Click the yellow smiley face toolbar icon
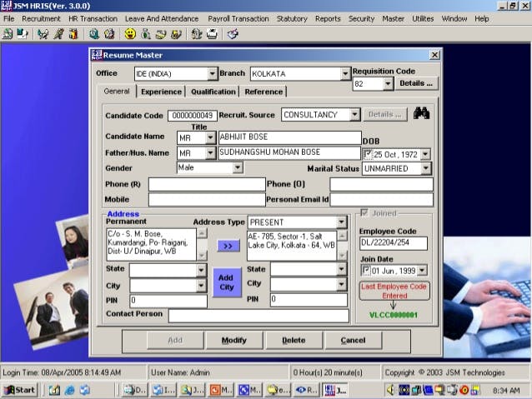The width and height of the screenshot is (532, 399). point(130,34)
